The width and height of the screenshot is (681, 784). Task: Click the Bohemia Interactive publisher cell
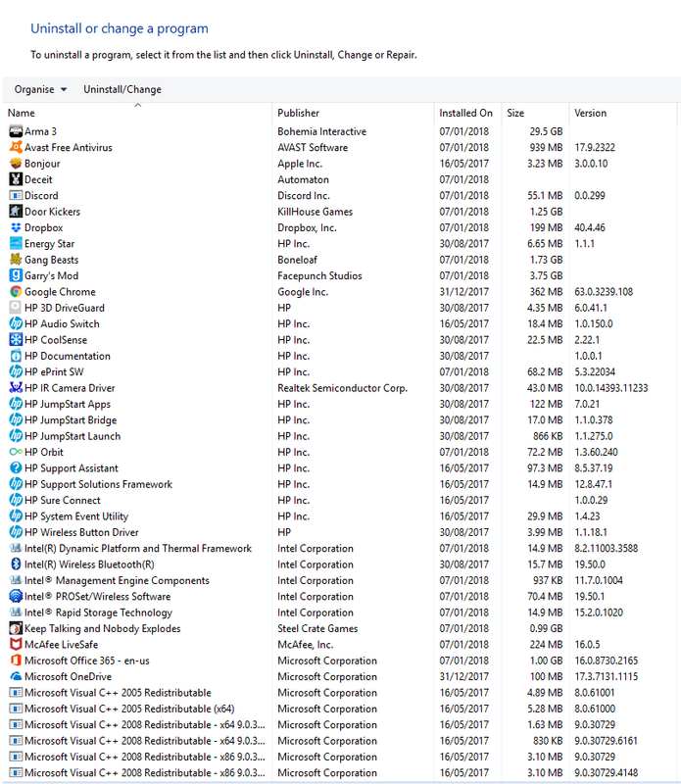322,131
